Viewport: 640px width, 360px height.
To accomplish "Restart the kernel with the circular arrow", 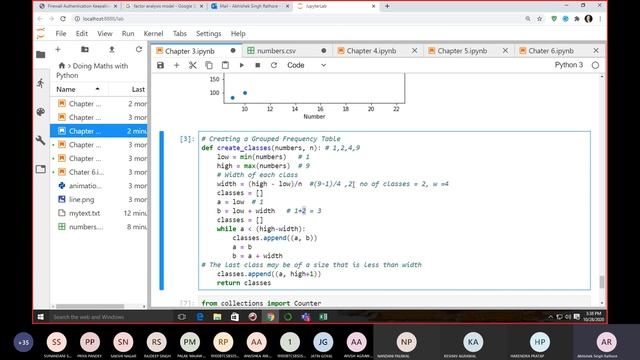I will point(274,65).
